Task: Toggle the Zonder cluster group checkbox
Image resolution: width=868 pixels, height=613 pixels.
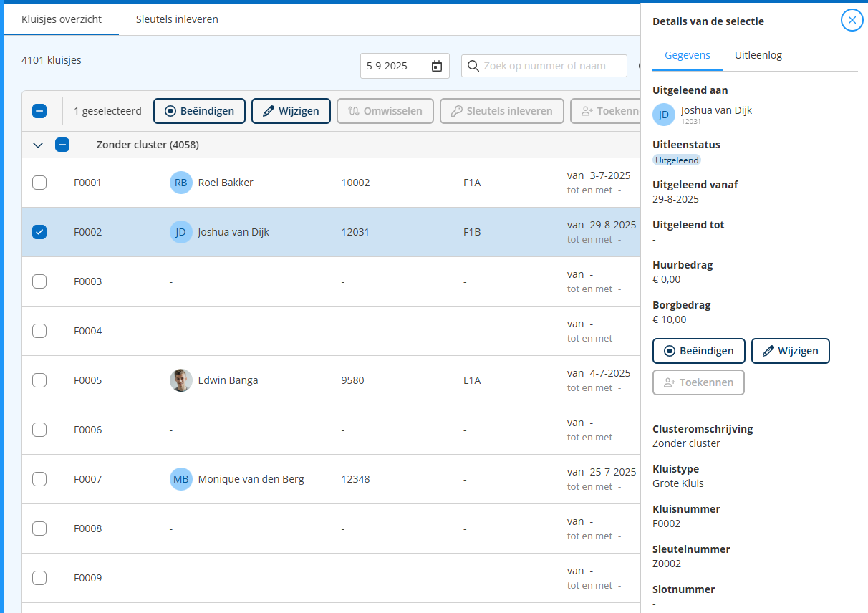Action: tap(62, 145)
